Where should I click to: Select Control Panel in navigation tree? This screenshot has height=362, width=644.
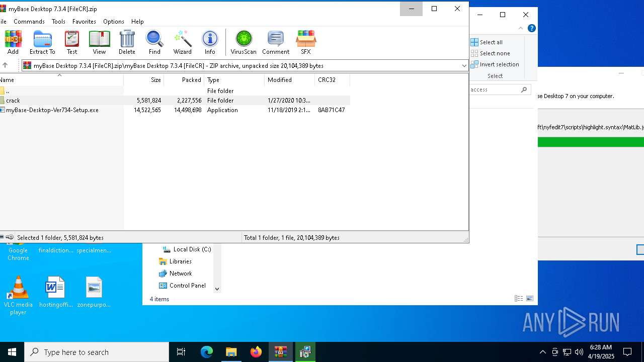pyautogui.click(x=182, y=286)
